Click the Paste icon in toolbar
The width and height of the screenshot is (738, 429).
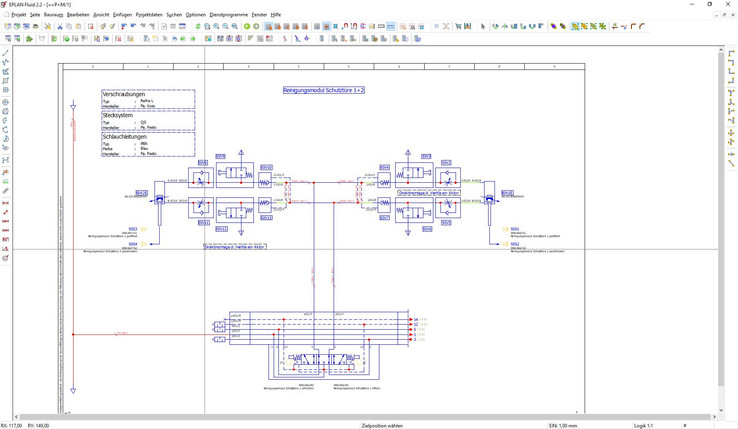78,26
